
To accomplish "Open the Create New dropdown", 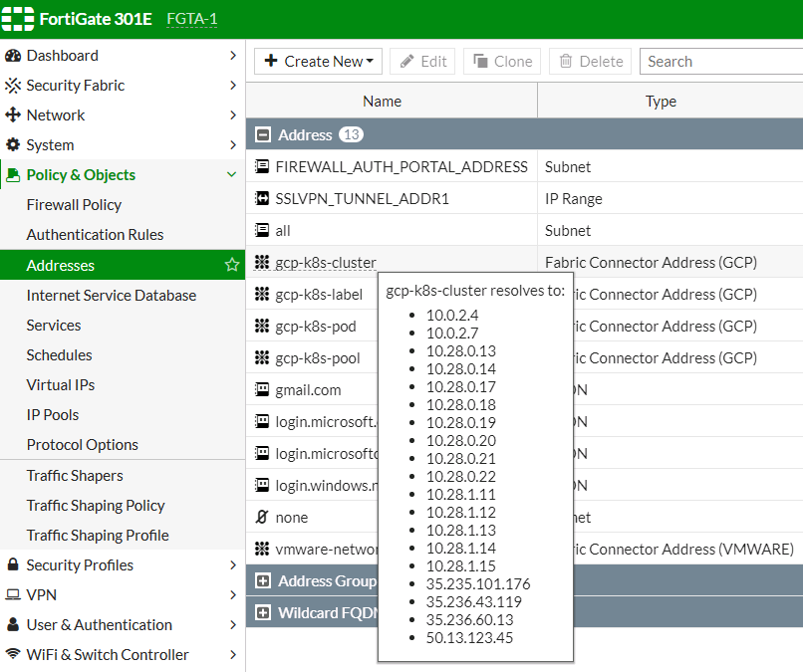I will tap(317, 61).
